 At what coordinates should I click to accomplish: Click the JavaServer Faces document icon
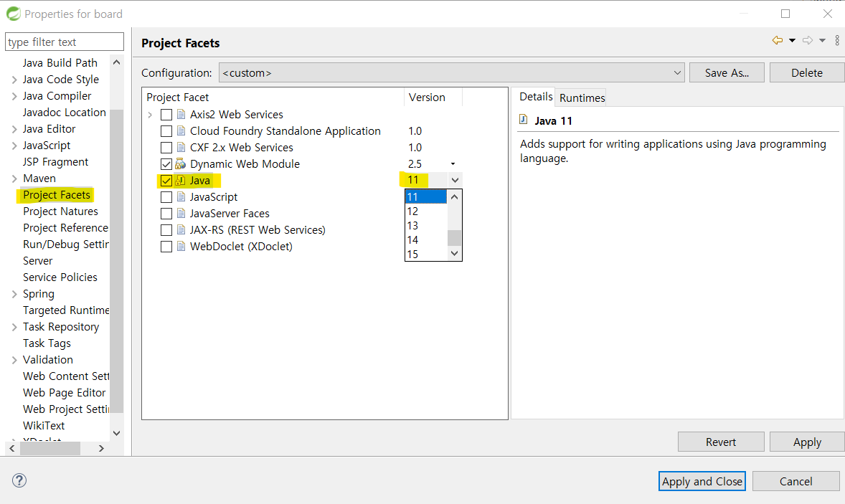(181, 214)
